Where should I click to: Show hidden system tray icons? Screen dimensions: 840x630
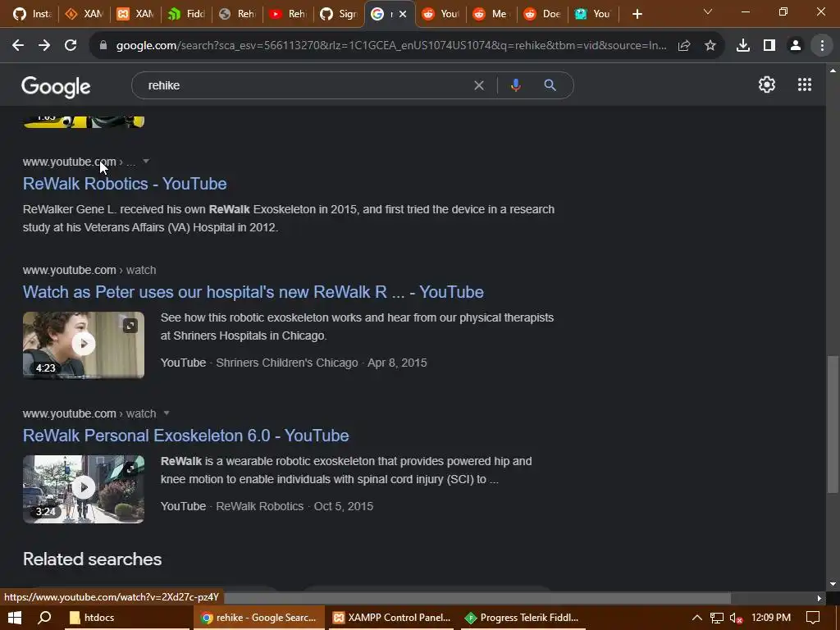(x=696, y=618)
